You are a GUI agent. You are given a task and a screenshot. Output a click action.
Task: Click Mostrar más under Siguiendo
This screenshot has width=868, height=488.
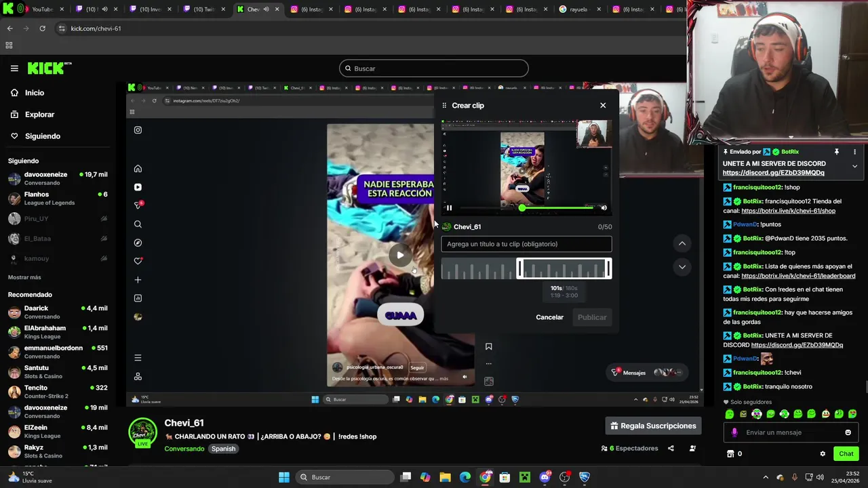tap(24, 277)
